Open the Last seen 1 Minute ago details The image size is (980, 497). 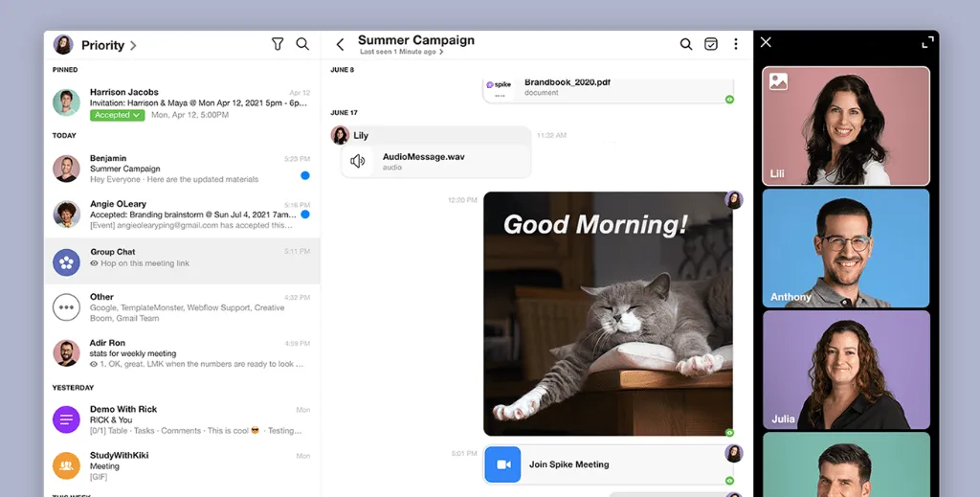pos(401,52)
